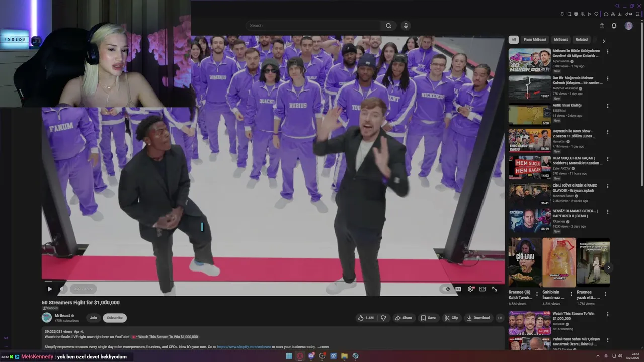Open options menu for the CİNLİ KÖYE GİRDİK video
The height and width of the screenshot is (362, 644).
coord(607,186)
